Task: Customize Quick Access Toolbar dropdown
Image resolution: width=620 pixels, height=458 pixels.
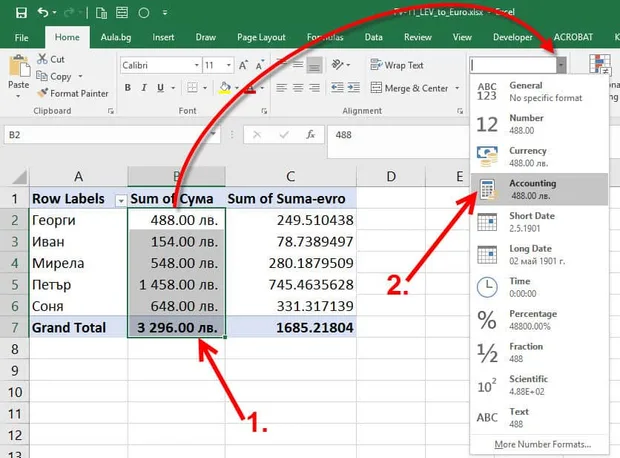Action: coord(165,13)
